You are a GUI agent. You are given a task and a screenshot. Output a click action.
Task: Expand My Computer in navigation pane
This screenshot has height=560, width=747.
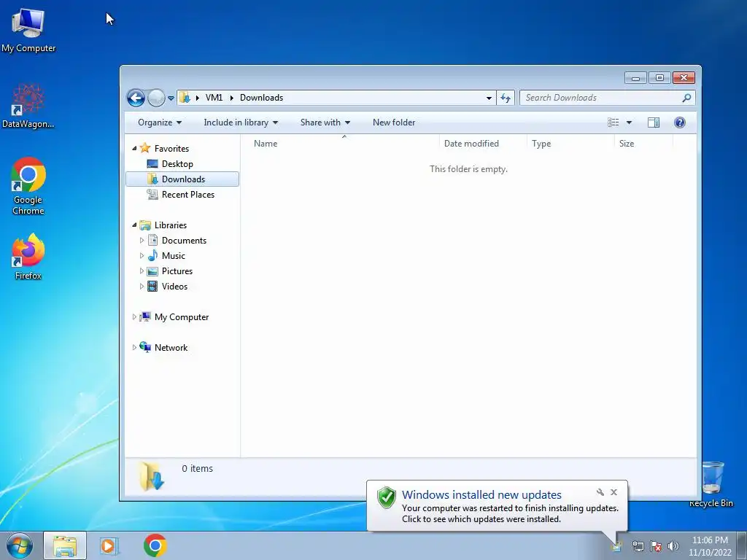134,317
